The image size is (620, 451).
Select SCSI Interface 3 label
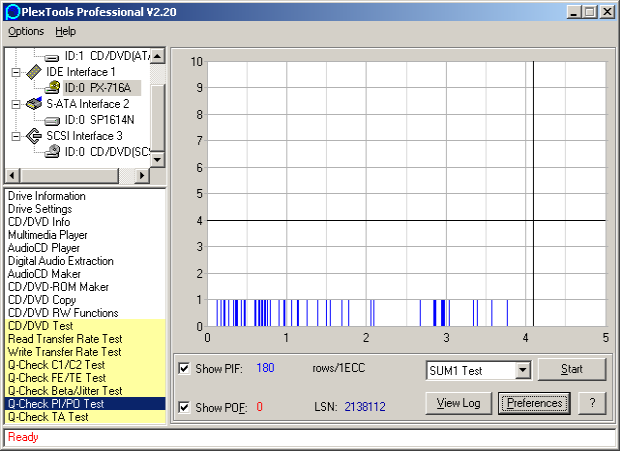pyautogui.click(x=84, y=136)
